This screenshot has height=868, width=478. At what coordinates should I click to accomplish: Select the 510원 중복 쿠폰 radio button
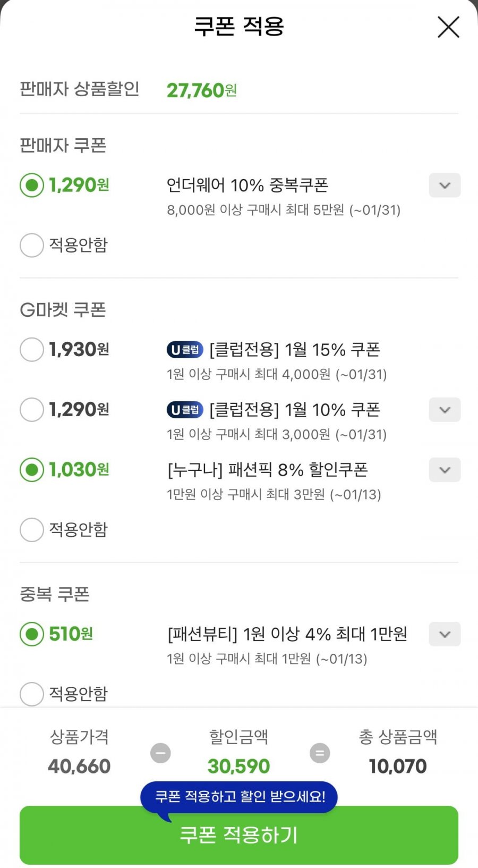click(32, 634)
